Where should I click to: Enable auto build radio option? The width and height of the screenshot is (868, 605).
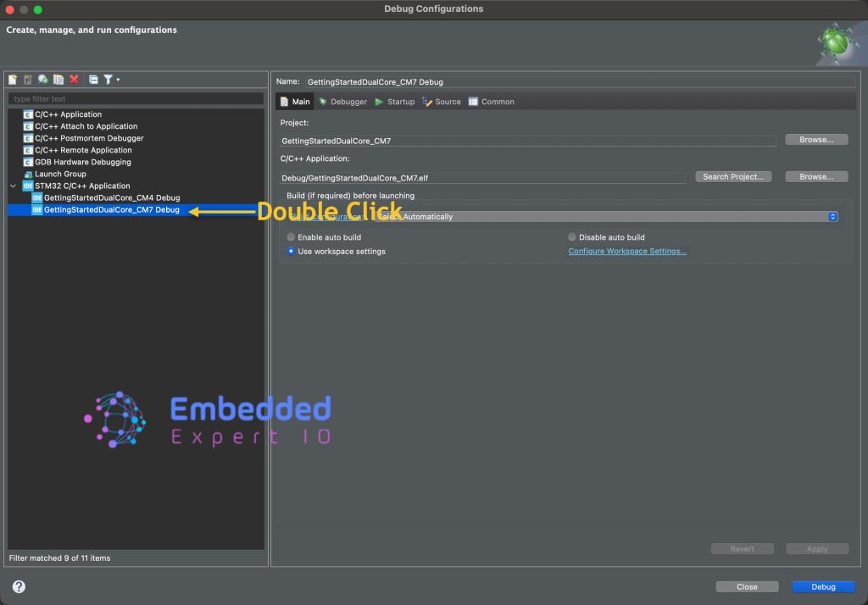pos(292,237)
